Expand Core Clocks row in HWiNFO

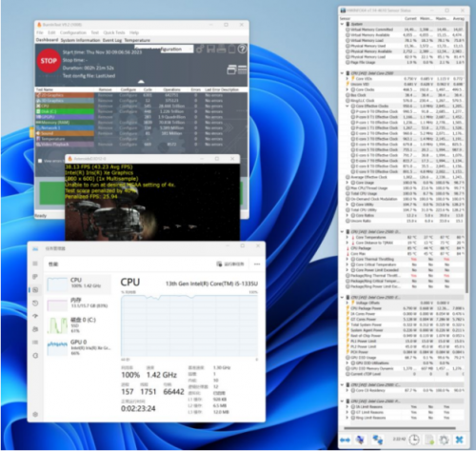point(347,89)
